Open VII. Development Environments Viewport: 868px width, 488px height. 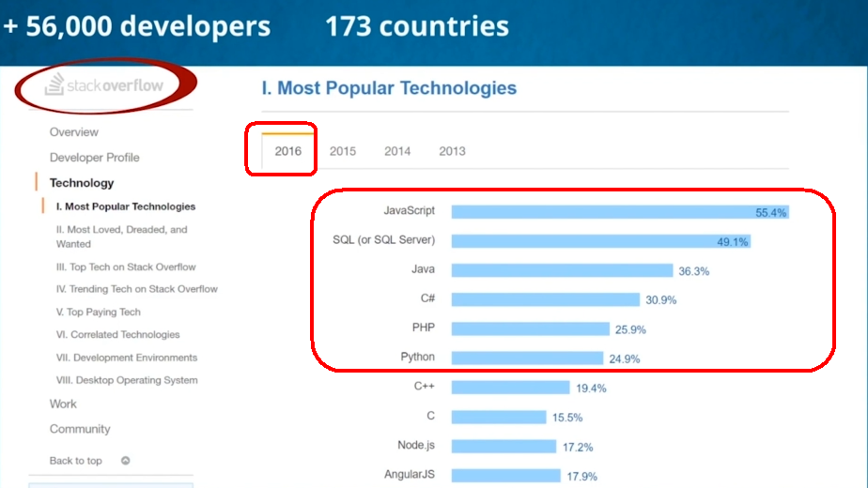[126, 358]
